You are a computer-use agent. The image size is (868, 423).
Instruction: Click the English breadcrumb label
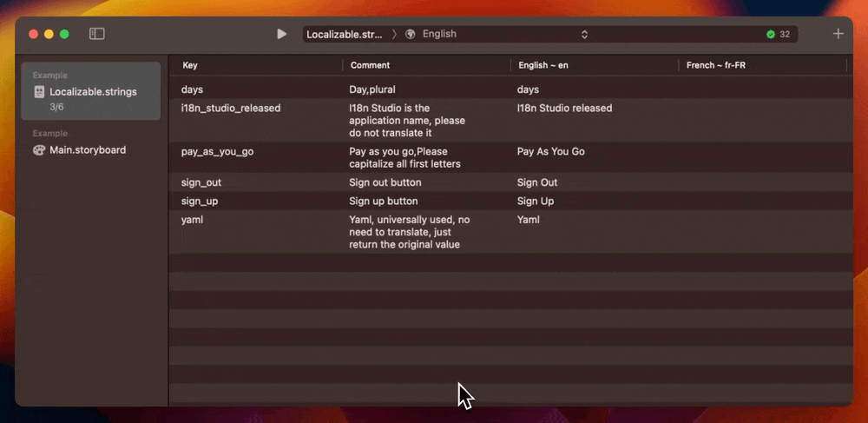439,34
